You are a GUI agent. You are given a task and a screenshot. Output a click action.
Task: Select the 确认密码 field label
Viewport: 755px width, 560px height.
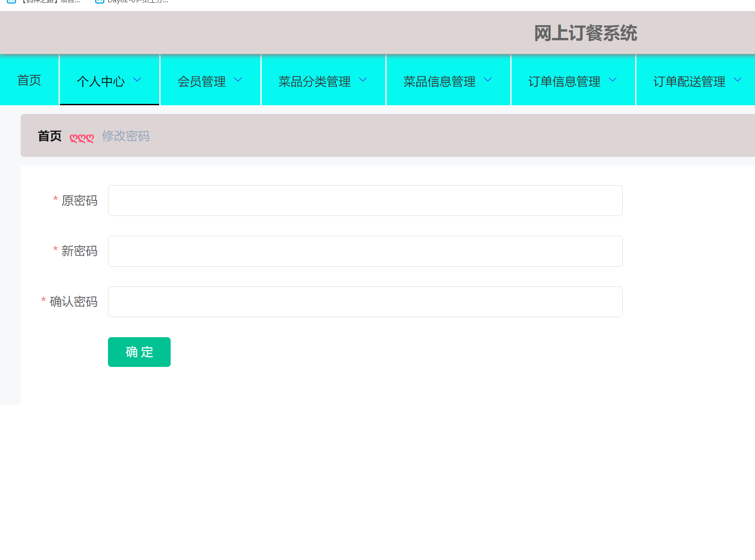click(74, 302)
